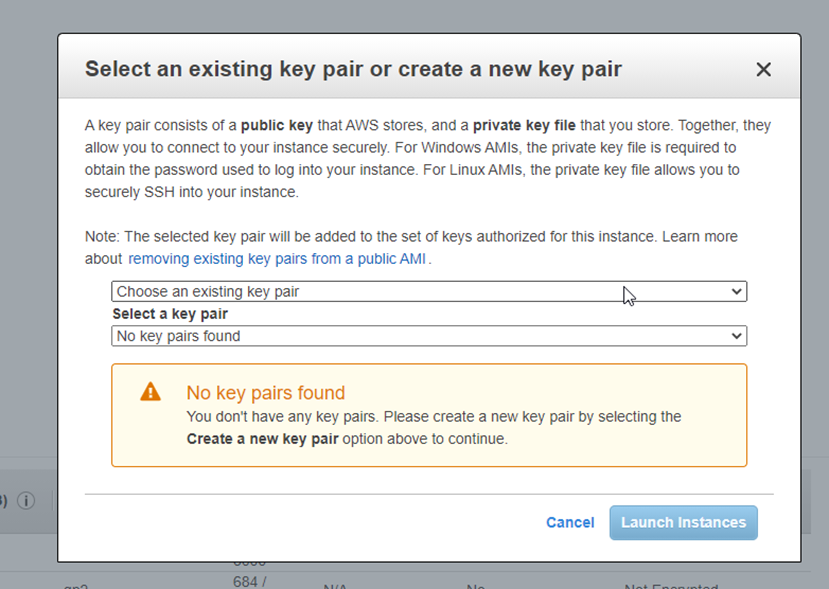Click the Launch Instances button
The image size is (829, 589).
683,522
